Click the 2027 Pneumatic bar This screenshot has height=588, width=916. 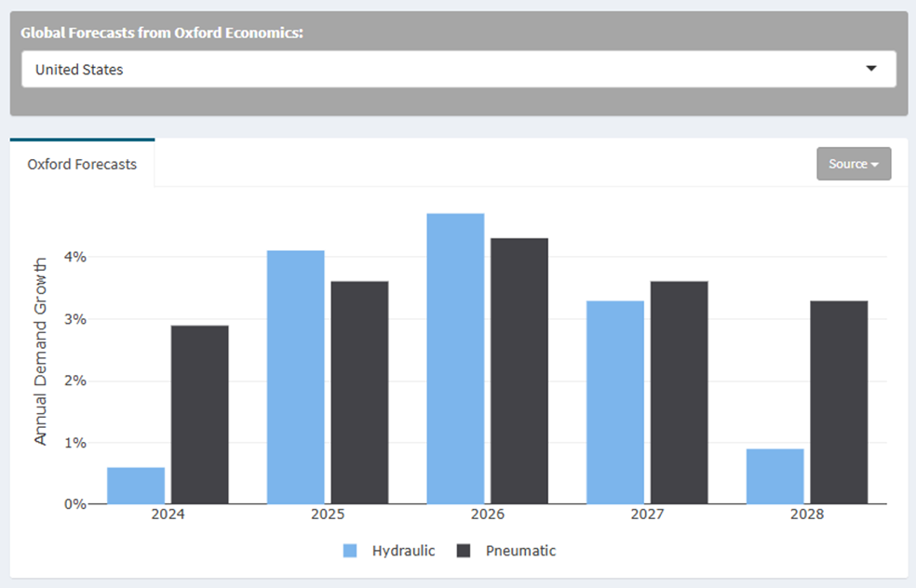[679, 393]
